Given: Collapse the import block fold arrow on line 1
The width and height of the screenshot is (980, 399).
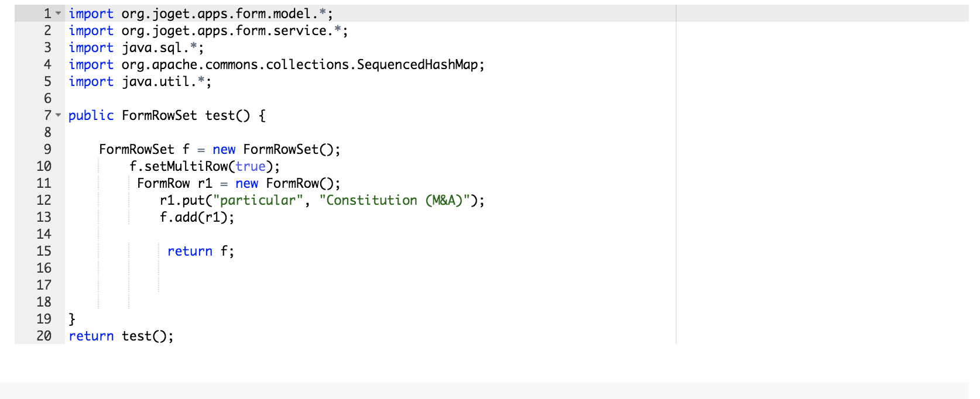Looking at the screenshot, I should [x=58, y=13].
